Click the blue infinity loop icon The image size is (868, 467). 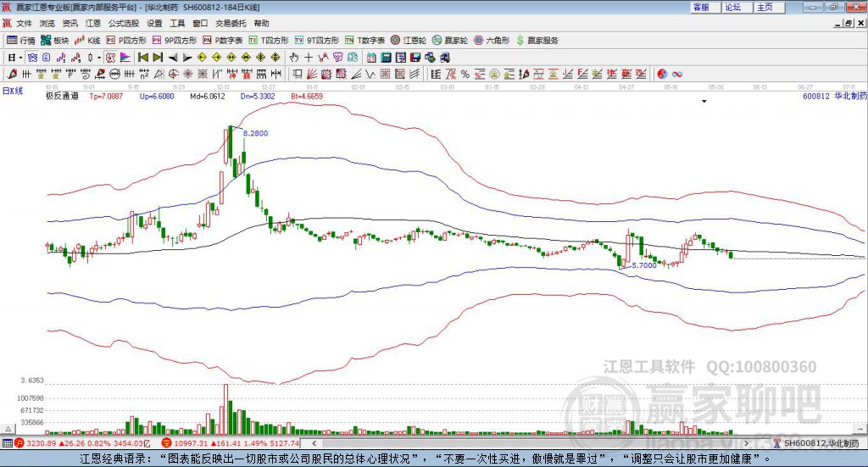click(676, 74)
